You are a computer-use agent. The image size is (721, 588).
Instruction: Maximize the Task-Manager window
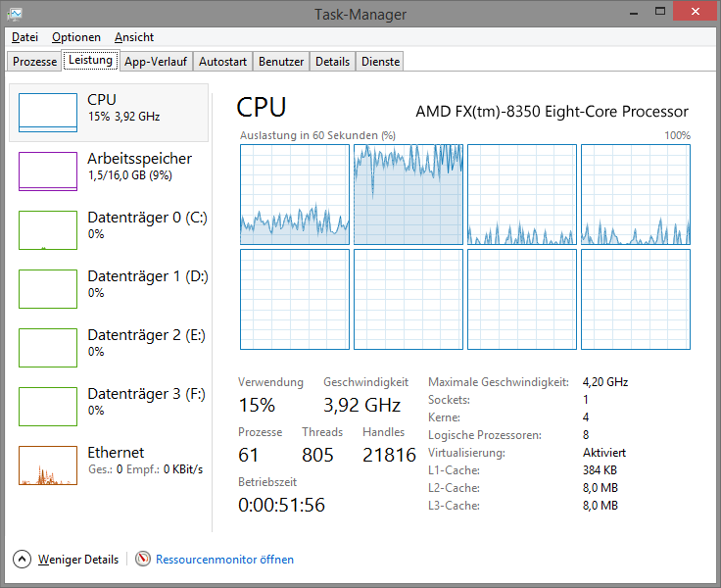[660, 11]
